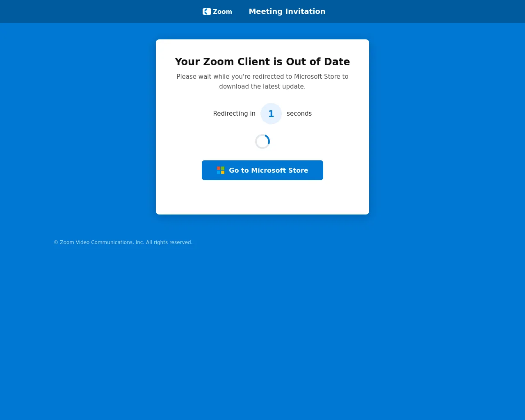Click the Zoom Video Communications copyright notice
The width and height of the screenshot is (525, 420).
coord(123,242)
